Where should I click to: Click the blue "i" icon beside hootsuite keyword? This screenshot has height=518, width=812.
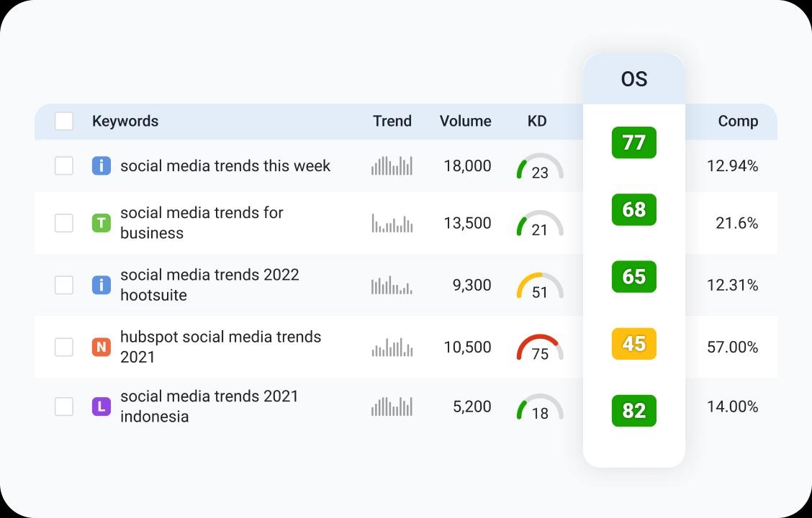pyautogui.click(x=101, y=285)
